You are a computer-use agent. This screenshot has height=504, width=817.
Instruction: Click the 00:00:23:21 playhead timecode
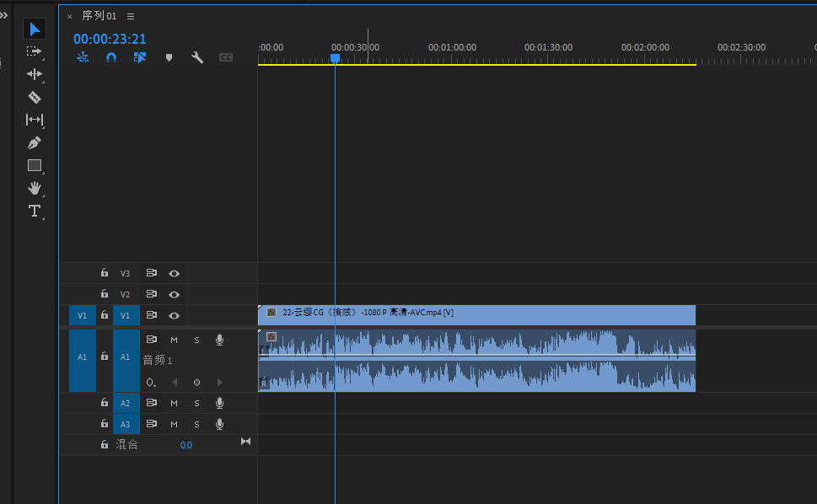pyautogui.click(x=110, y=39)
